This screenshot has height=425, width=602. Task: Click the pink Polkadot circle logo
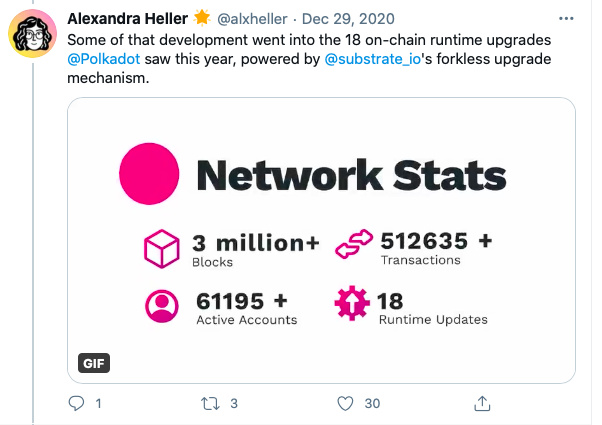click(149, 174)
